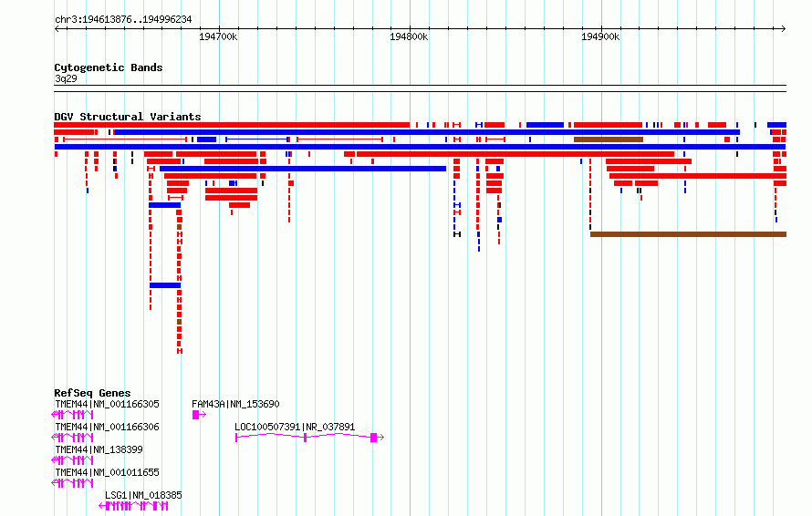Screen dimensions: 812x516
Task: Click the right arrowhead of the scale ruler
Action: 784,29
